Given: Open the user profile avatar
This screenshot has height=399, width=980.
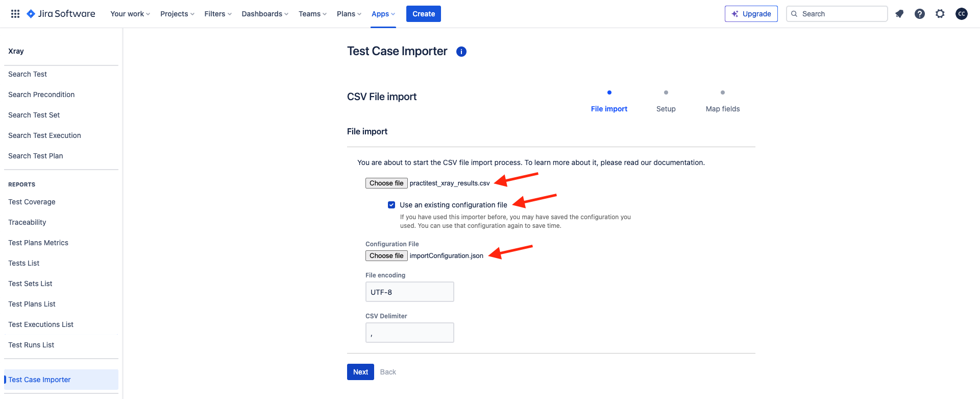Looking at the screenshot, I should click(962, 14).
